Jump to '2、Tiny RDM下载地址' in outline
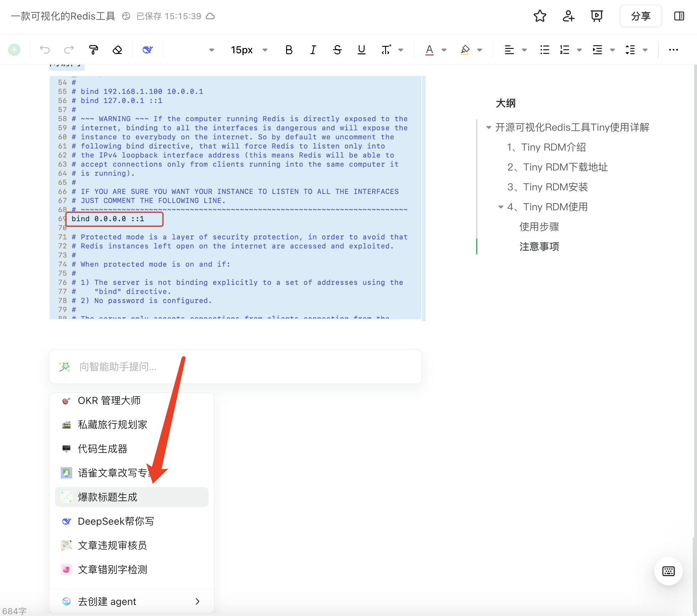The height and width of the screenshot is (616, 697). [x=557, y=167]
